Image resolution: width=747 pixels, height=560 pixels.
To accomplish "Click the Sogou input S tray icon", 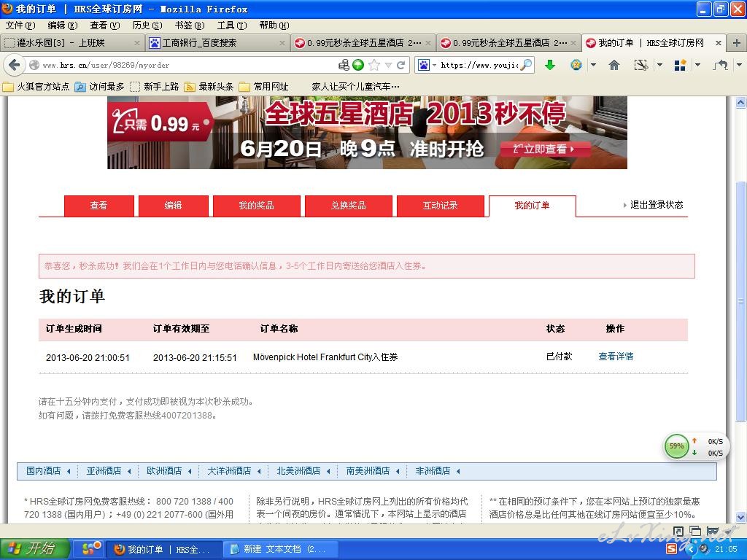I will tap(671, 548).
